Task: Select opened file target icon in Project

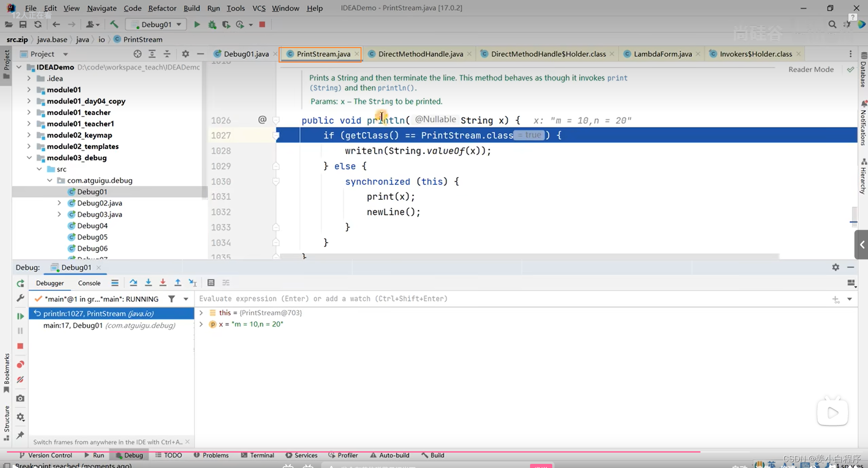Action: 138,54
